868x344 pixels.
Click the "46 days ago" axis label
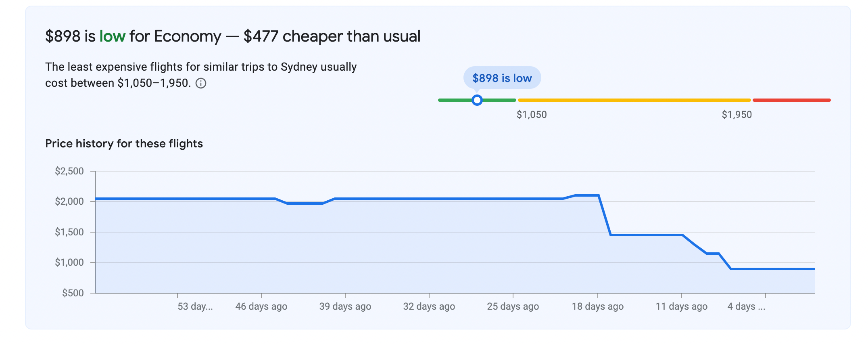[261, 306]
